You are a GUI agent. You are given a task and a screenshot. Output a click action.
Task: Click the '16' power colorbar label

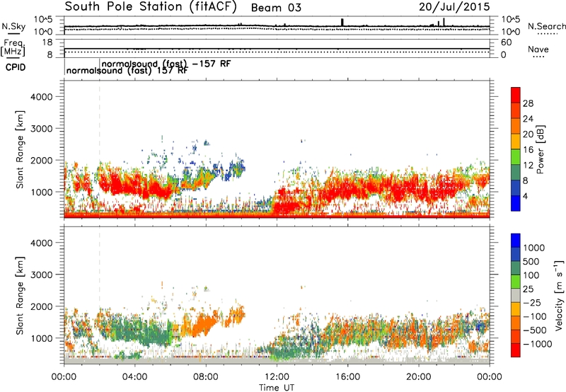(528, 150)
